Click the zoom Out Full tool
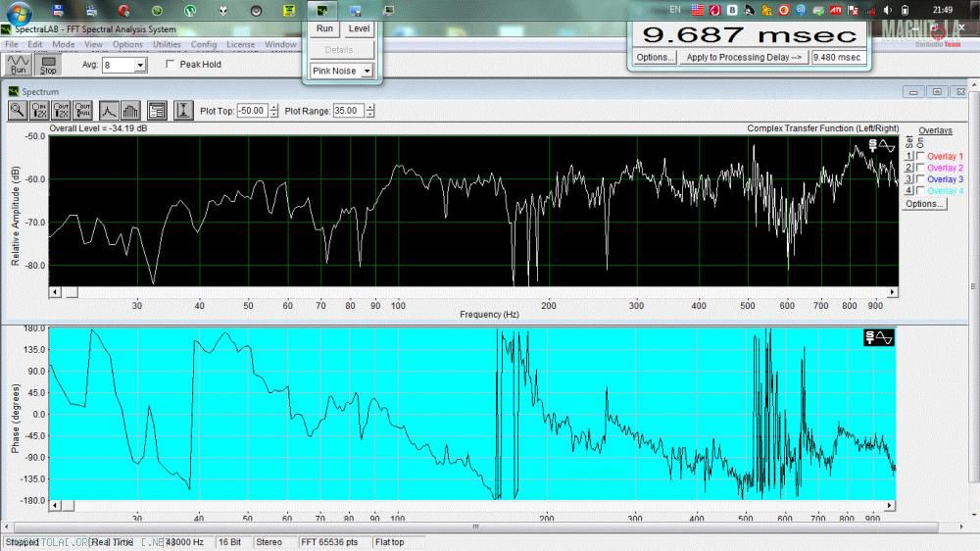980x551 pixels. click(82, 111)
